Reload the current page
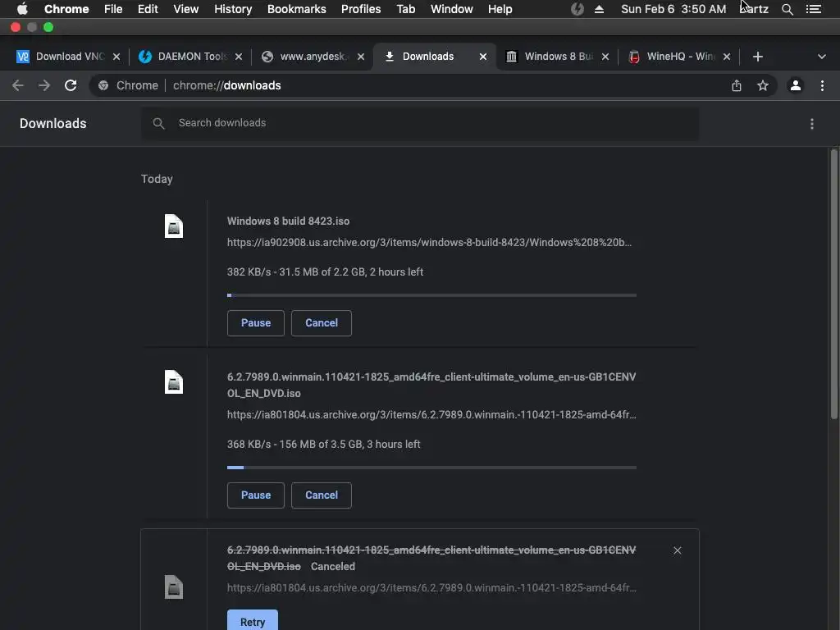Screen dimensions: 840x630 tap(71, 85)
